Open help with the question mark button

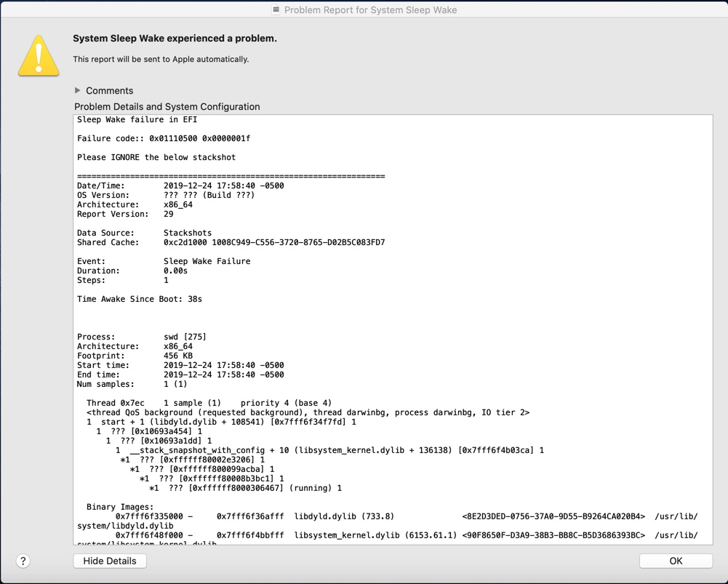[23, 561]
